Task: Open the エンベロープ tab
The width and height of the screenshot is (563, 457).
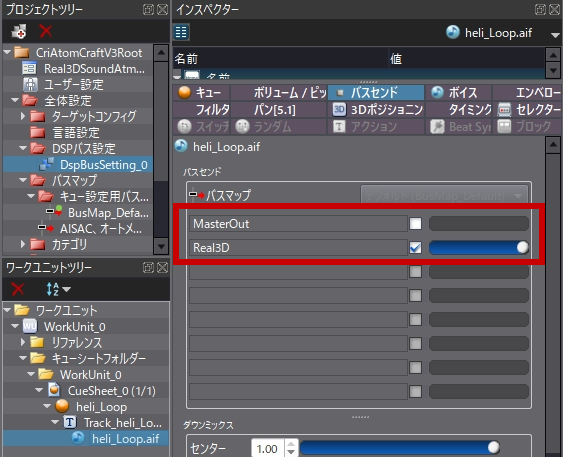Action: pos(527,93)
